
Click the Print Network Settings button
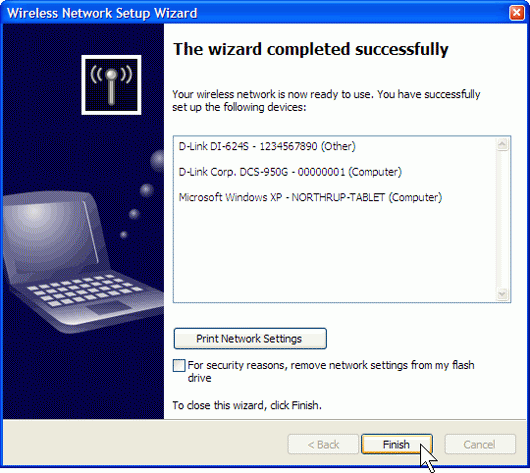click(x=250, y=338)
